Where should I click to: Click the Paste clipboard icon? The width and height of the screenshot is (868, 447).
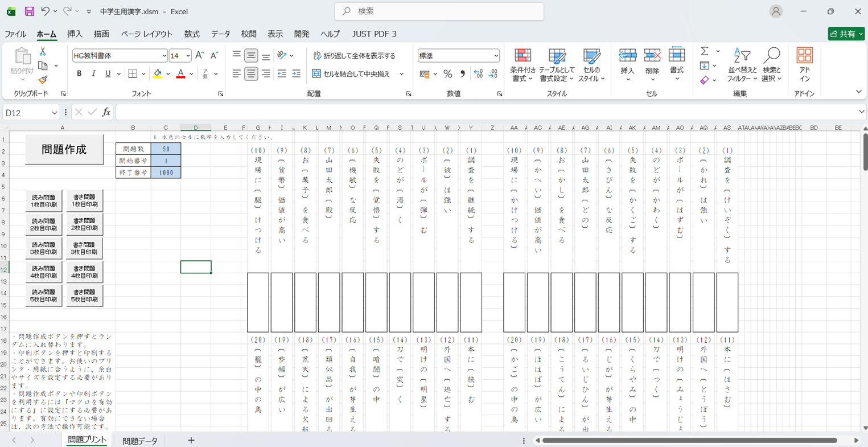(22, 56)
